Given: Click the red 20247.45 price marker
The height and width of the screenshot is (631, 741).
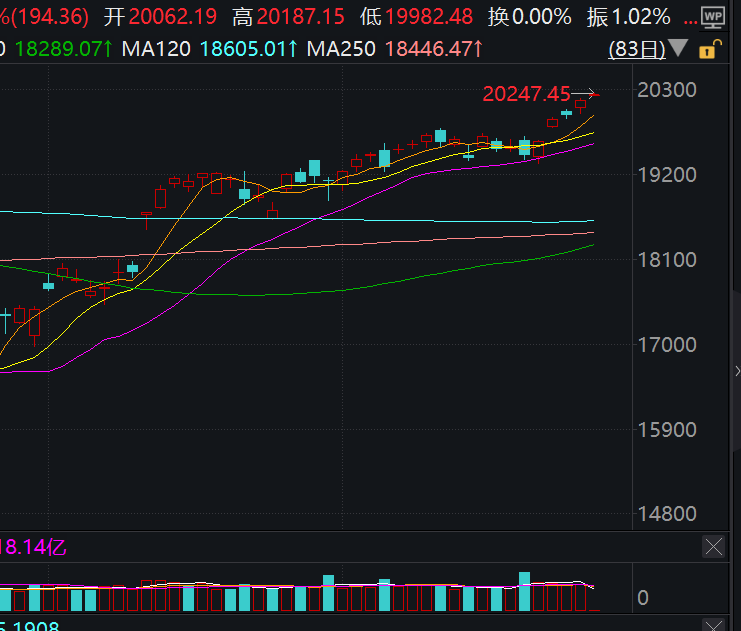Looking at the screenshot, I should point(526,94).
